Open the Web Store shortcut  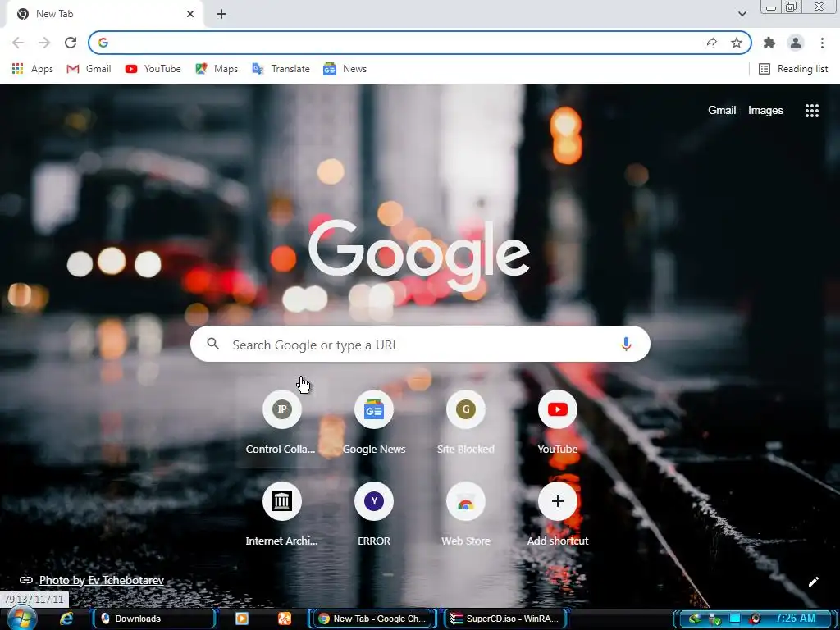point(466,515)
